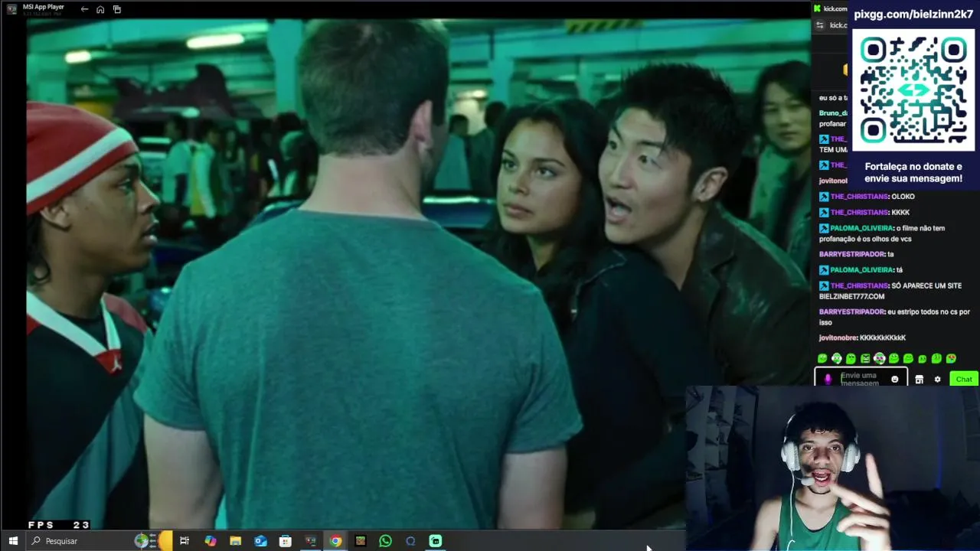Click the 'BIELZINBET777.COM' chat message text

[851, 296]
